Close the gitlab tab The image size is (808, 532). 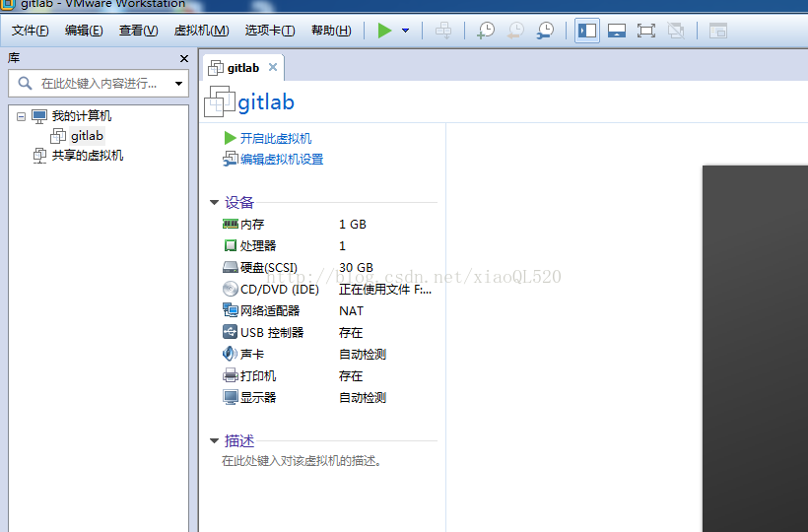pyautogui.click(x=273, y=67)
